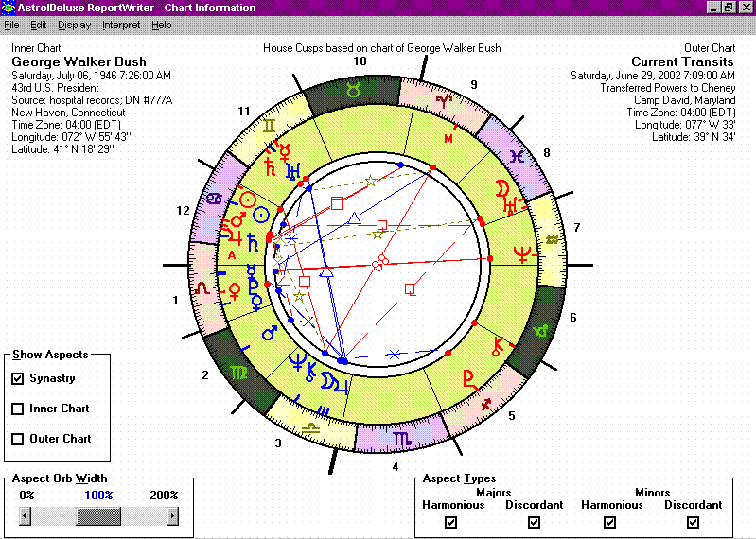Click the Libra glyph on the zodiac ring

click(310, 427)
